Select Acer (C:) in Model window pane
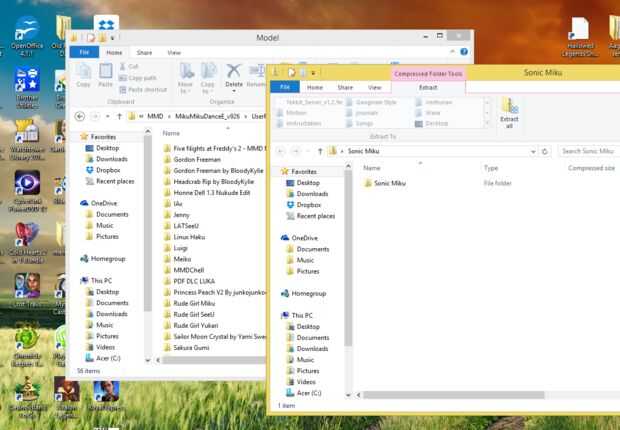This screenshot has height=430, width=620. 103,358
